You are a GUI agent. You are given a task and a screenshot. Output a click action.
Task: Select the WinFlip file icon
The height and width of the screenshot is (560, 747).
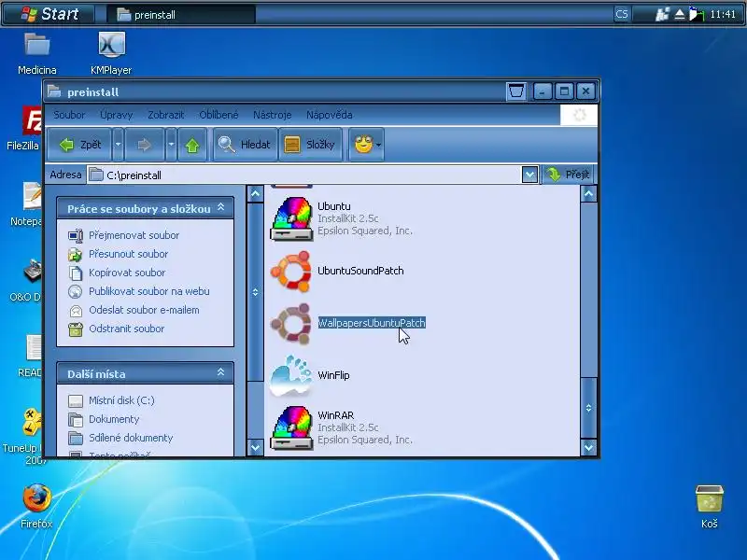point(291,375)
